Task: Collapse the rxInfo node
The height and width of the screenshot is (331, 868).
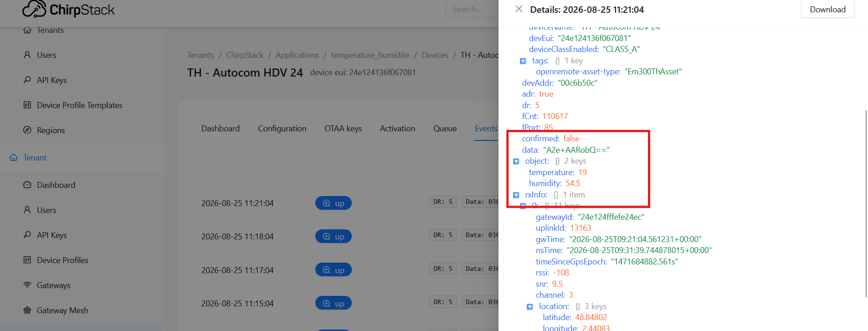Action: pos(516,195)
